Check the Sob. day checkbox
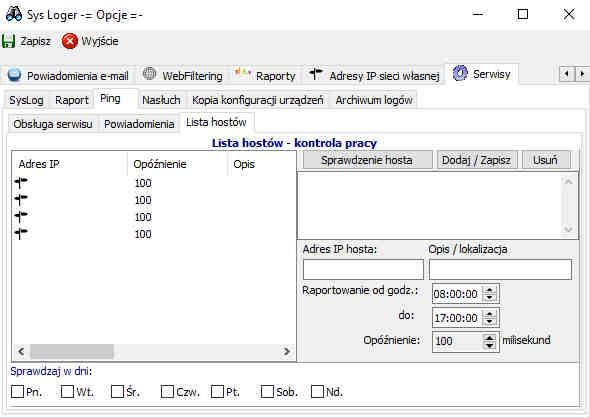This screenshot has height=418, width=590. tap(267, 391)
